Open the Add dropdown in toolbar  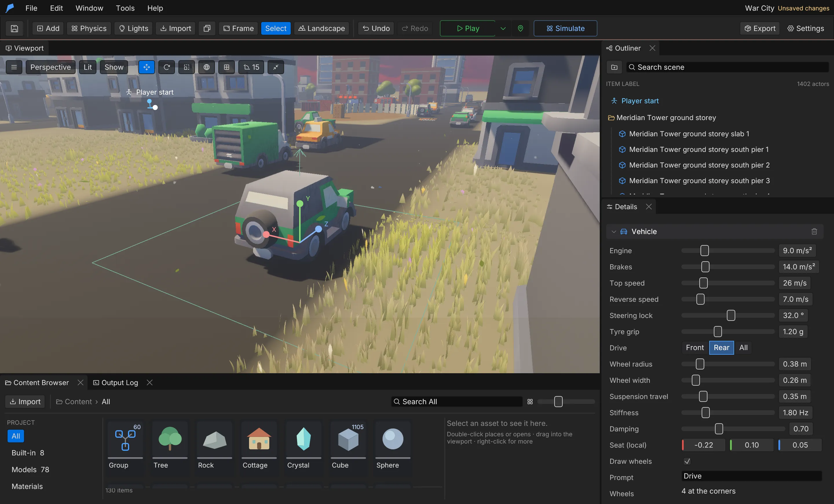pos(48,28)
